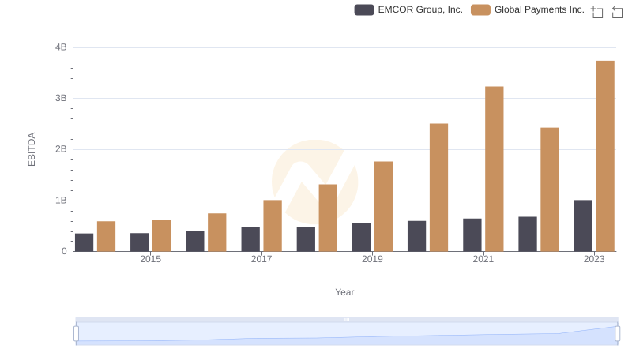
Task: Click the 2019 Global Payments bar
Action: pyautogui.click(x=383, y=206)
